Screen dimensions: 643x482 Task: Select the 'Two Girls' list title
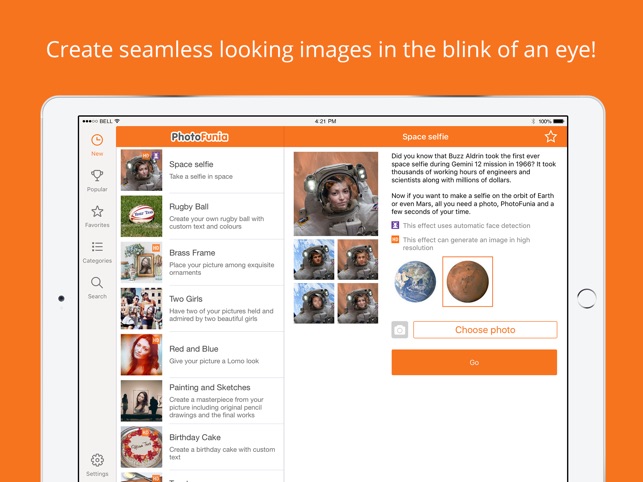186,299
